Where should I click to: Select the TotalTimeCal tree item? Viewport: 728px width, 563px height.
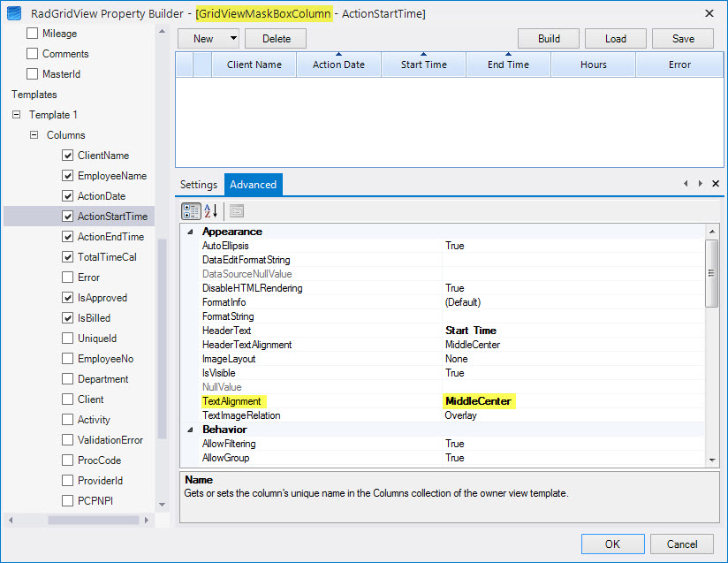(x=107, y=257)
